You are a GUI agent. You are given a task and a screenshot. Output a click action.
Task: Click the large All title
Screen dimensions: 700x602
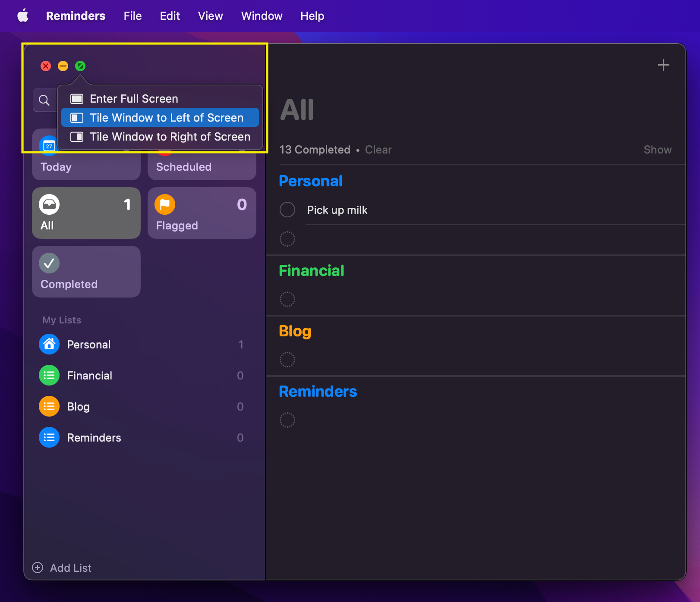[x=297, y=110]
